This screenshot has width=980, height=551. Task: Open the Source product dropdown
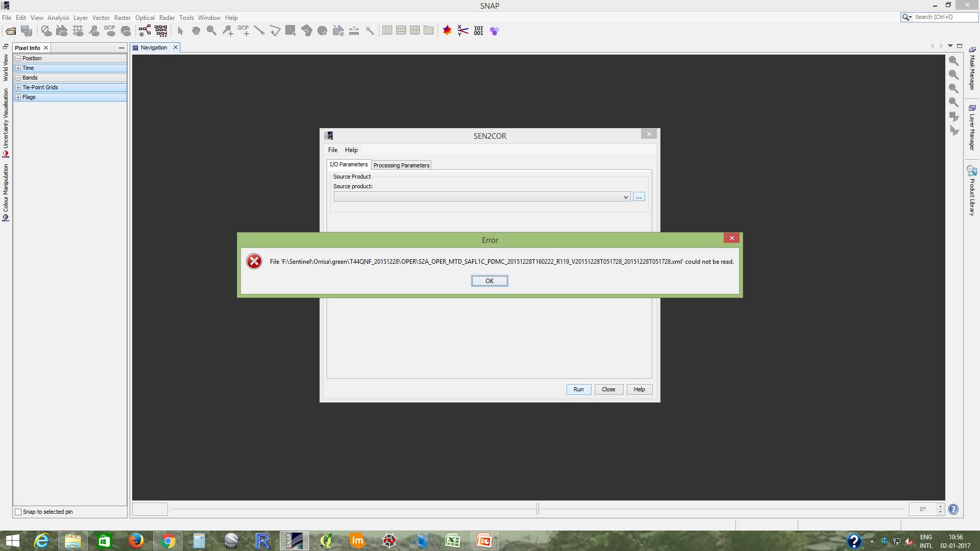click(626, 197)
